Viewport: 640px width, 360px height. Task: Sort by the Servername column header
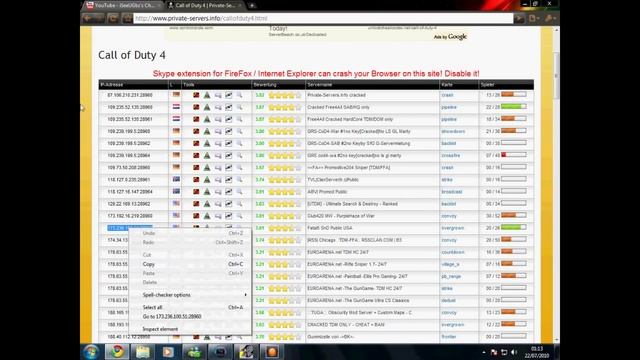click(x=320, y=84)
